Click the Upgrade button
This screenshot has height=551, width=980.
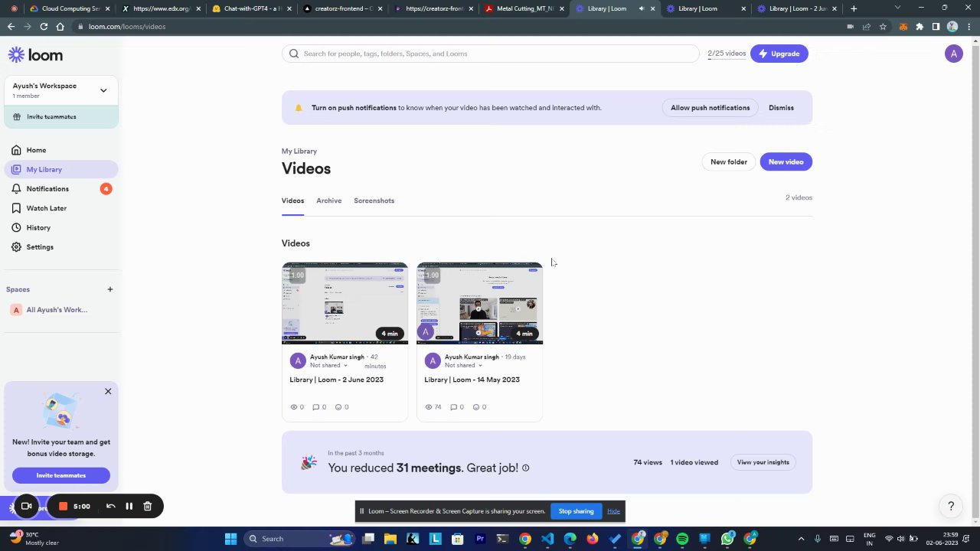coord(779,54)
